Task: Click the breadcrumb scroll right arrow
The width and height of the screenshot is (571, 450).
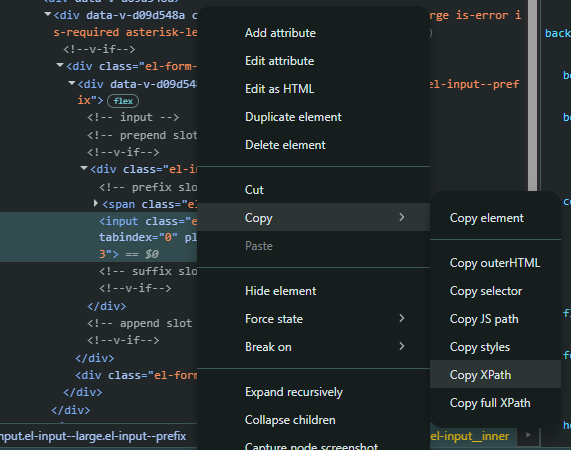Action: (528, 435)
